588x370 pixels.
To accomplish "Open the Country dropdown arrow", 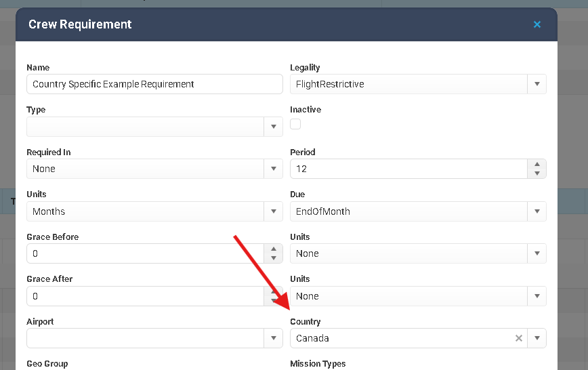I will point(537,338).
